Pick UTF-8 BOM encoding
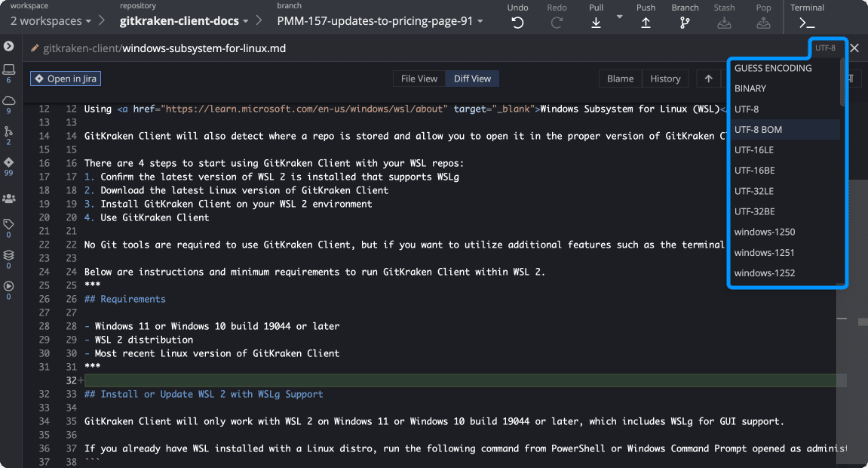868x468 pixels. pyautogui.click(x=784, y=130)
